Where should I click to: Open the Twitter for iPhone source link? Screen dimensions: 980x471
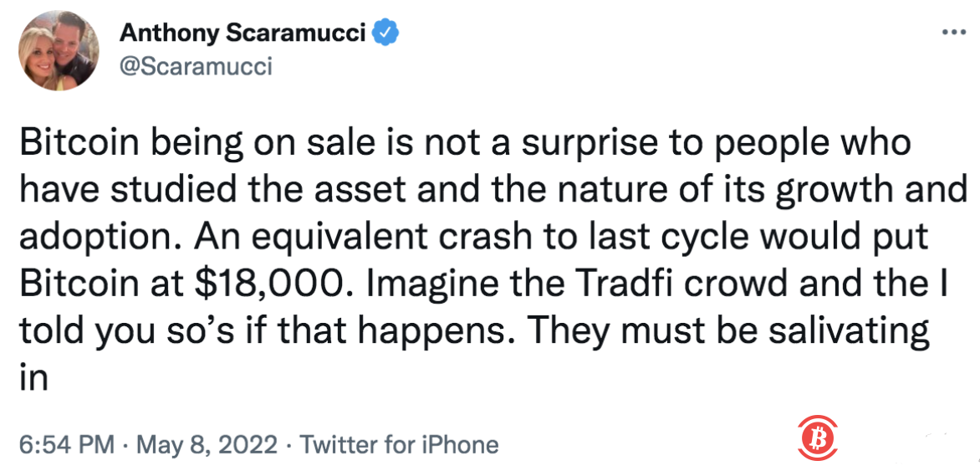click(399, 444)
